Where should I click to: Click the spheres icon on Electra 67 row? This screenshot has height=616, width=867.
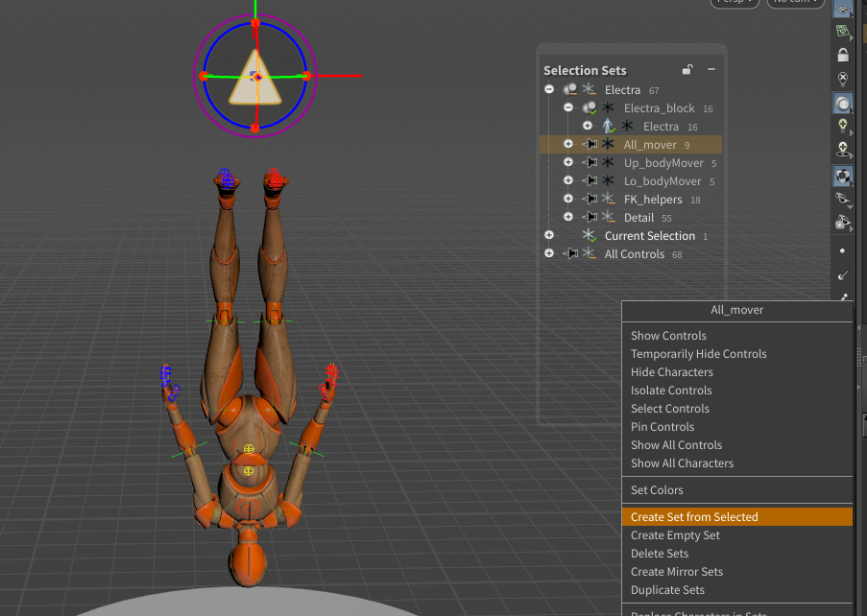[570, 89]
